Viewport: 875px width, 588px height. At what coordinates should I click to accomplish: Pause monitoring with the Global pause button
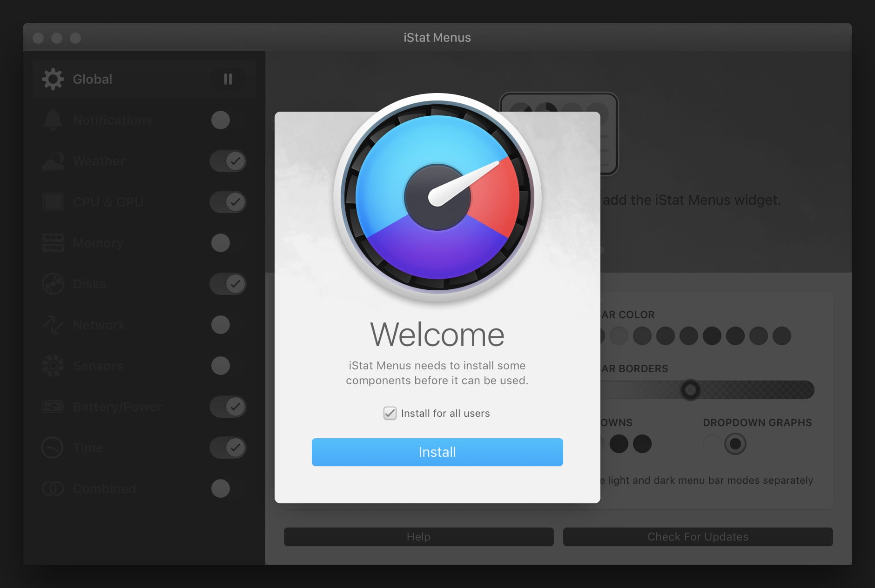pos(228,79)
